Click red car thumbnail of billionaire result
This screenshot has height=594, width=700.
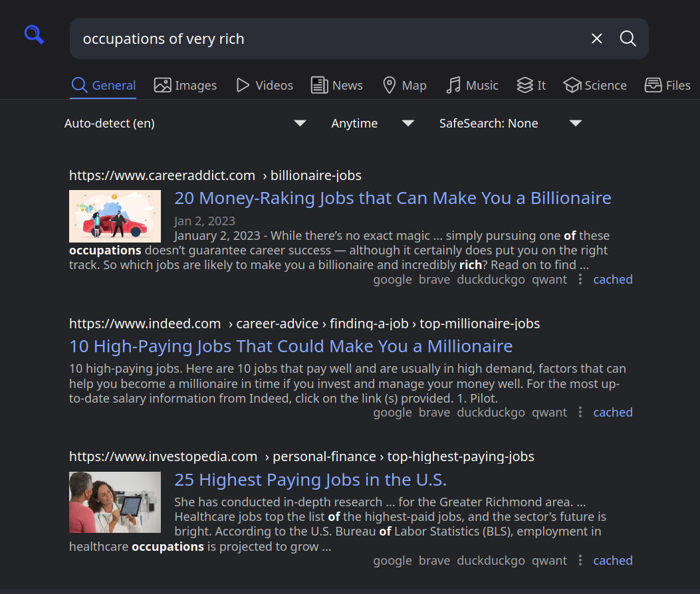(x=115, y=217)
